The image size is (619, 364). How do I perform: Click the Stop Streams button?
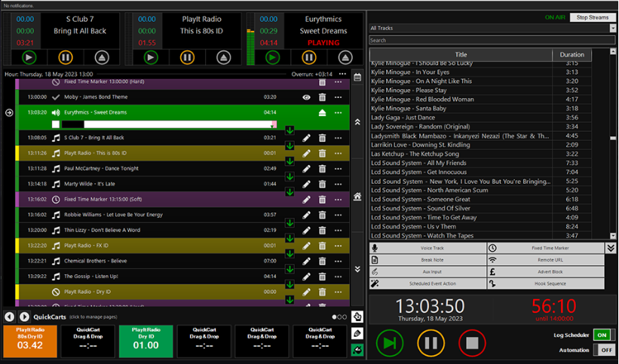tap(592, 17)
